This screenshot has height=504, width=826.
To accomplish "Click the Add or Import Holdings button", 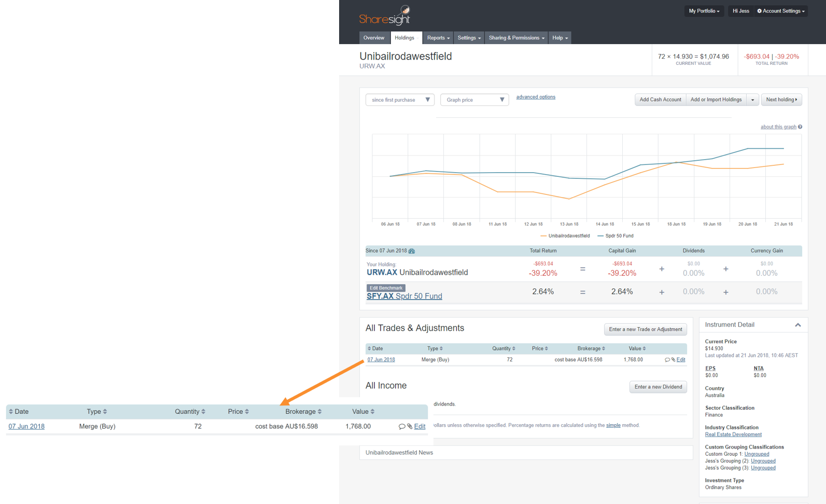I will pyautogui.click(x=716, y=100).
